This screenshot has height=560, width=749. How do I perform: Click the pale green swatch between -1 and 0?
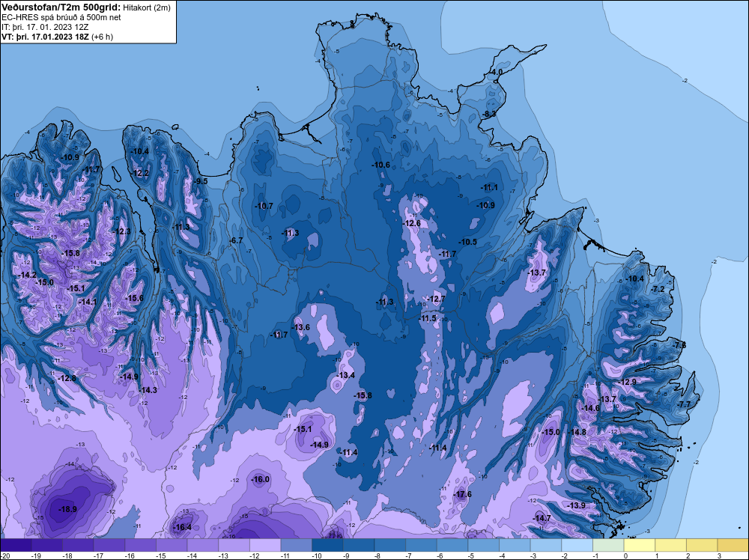click(x=608, y=545)
